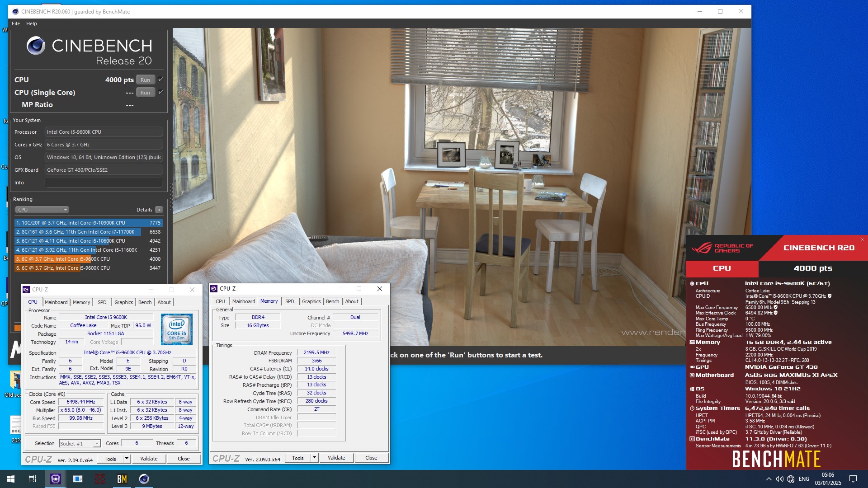Close the BenchMate overlay with its small X

click(862, 239)
